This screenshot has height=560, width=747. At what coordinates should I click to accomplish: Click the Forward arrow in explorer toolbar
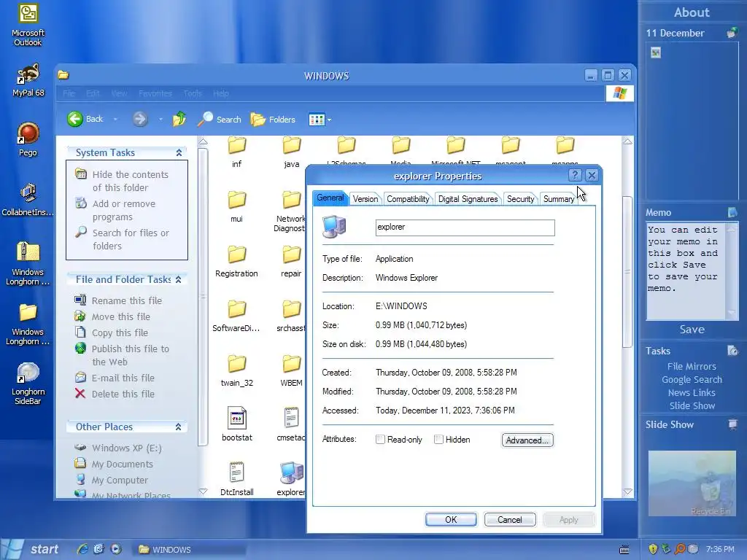tap(139, 119)
